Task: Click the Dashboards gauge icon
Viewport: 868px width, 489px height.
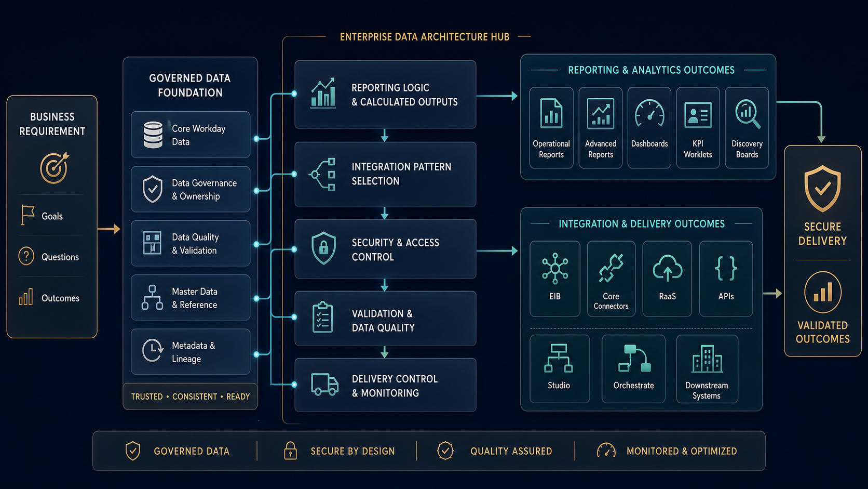Action: (x=649, y=113)
